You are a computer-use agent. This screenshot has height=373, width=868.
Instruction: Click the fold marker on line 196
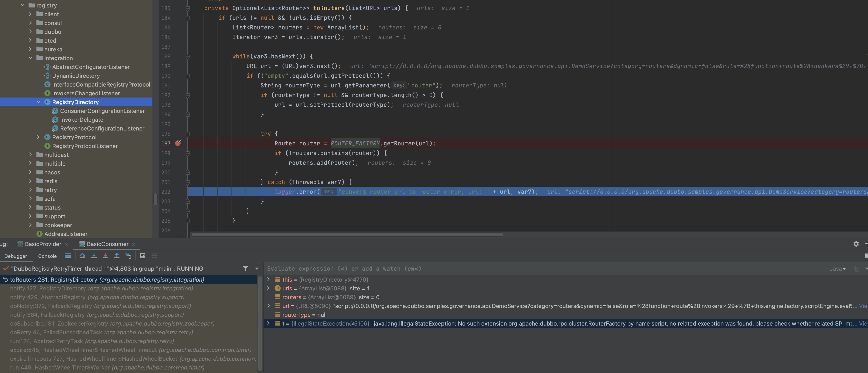point(187,134)
